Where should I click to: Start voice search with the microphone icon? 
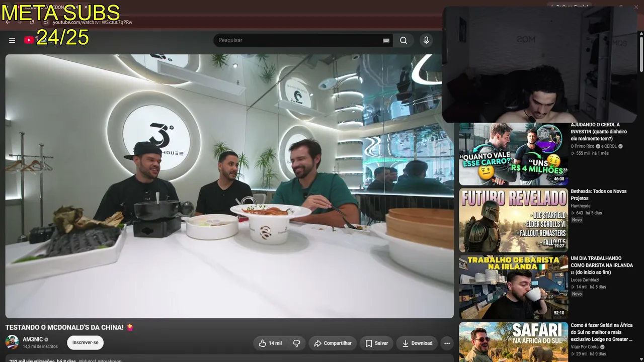[x=426, y=40]
